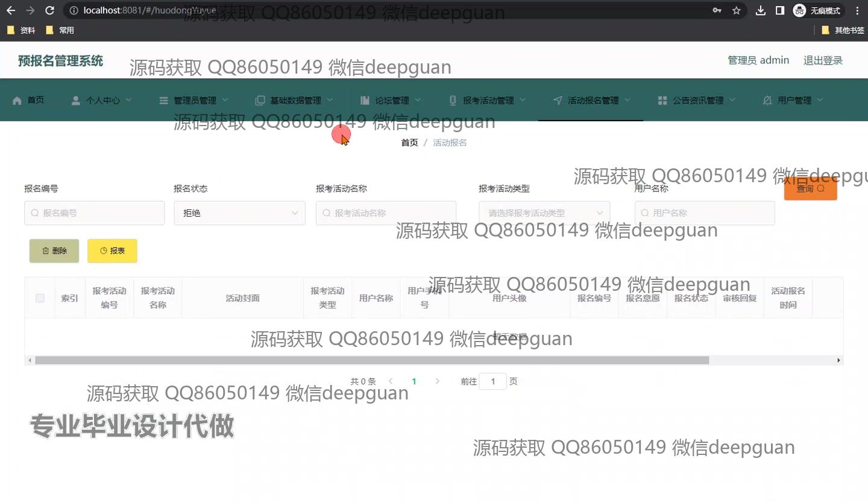The image size is (868, 502).
Task: Open the browser downloads icon
Action: pos(761,10)
